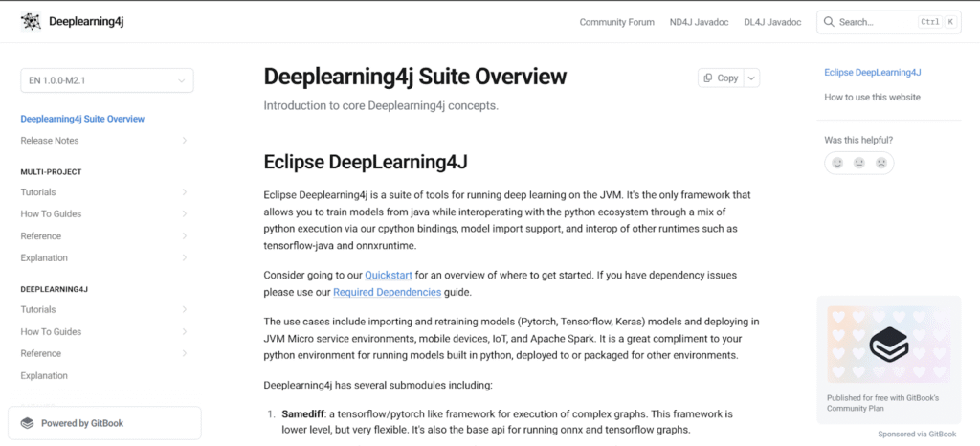980x446 pixels.
Task: Rate page with the happy face icon
Action: pyautogui.click(x=837, y=163)
